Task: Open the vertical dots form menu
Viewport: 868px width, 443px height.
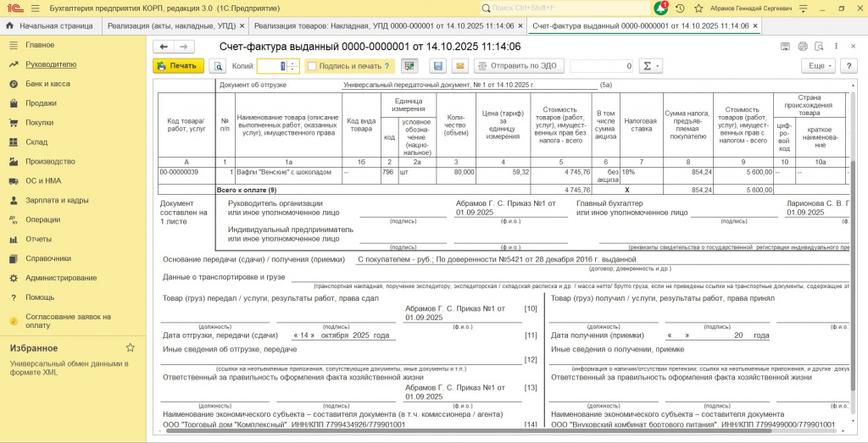Action: (x=837, y=47)
